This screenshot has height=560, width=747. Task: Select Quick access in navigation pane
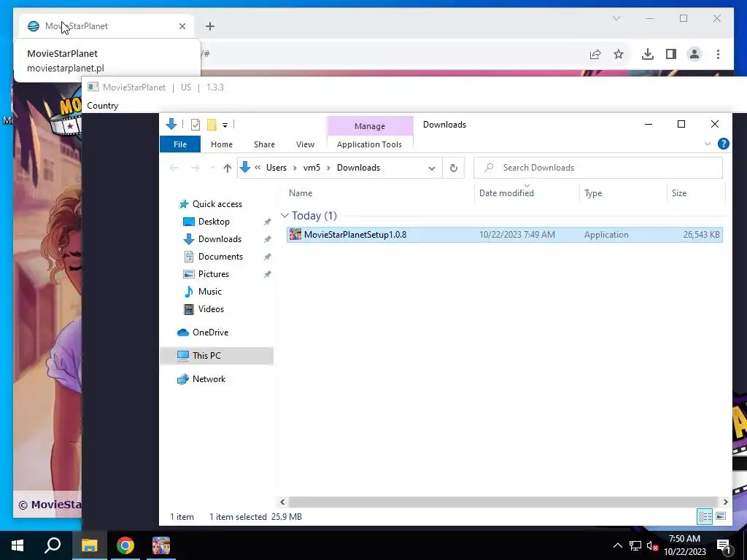coord(217,204)
